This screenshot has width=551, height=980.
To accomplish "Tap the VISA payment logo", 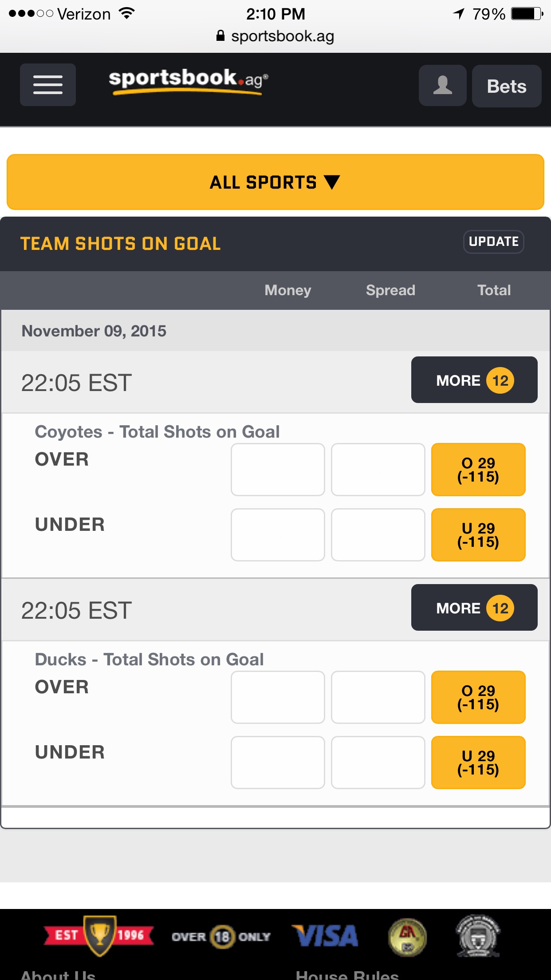I will click(x=325, y=936).
